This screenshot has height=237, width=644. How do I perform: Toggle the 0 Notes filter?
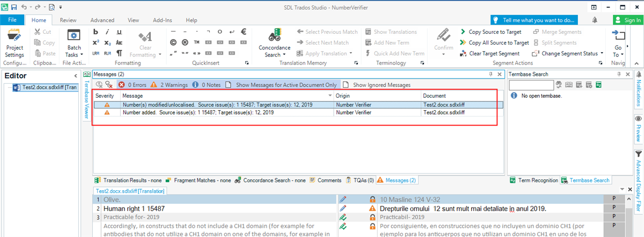coord(207,85)
